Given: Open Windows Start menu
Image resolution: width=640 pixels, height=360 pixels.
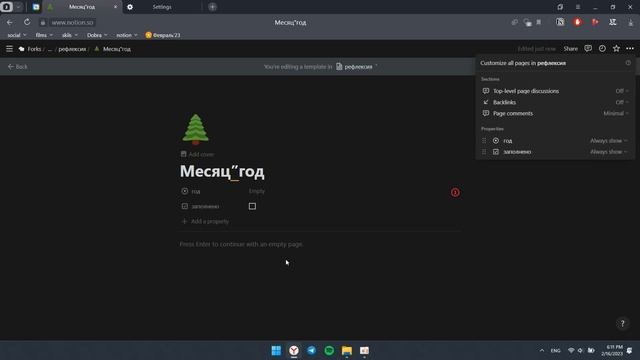Looking at the screenshot, I should click(x=276, y=350).
